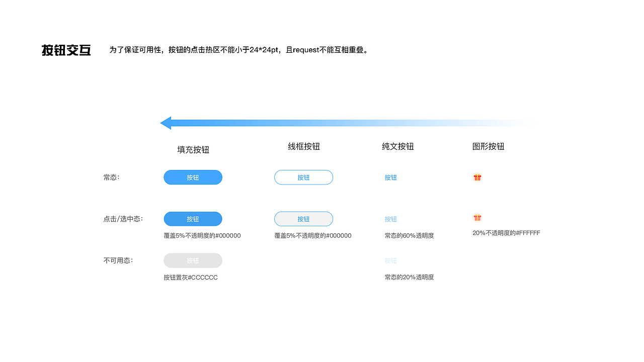This screenshot has width=644, height=362.
Task: Click the grey disabled 按钮 under 填充按钮
Action: click(x=193, y=260)
